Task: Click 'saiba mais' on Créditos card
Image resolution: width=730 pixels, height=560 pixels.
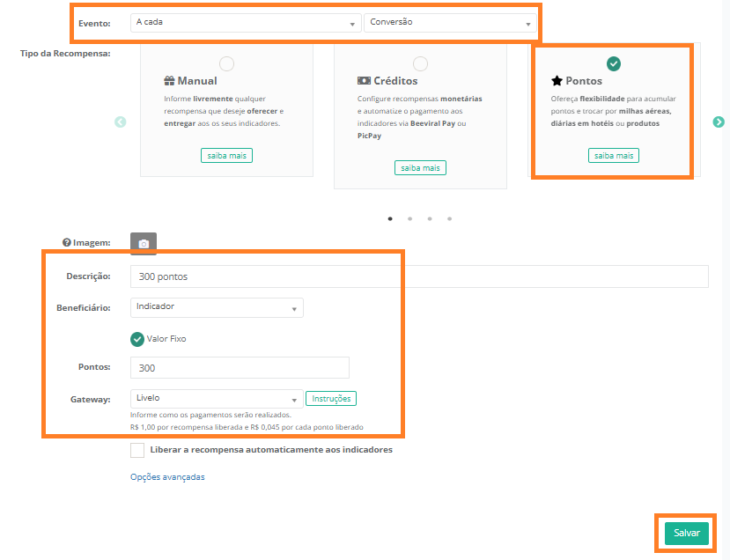Action: (x=420, y=168)
